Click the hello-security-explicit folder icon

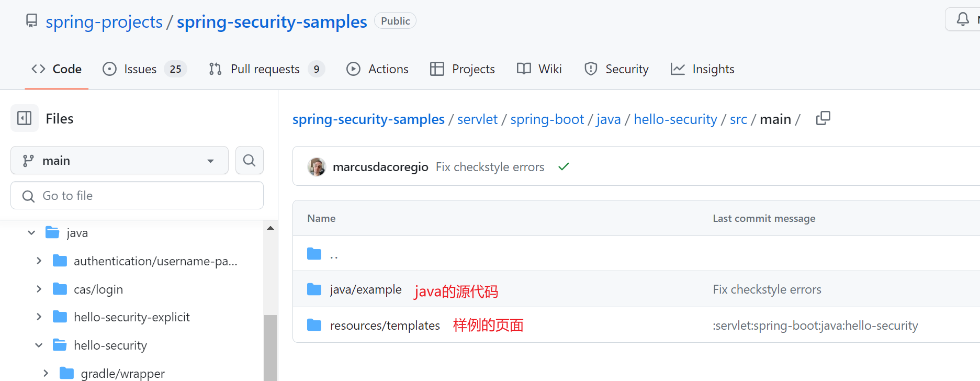[60, 317]
